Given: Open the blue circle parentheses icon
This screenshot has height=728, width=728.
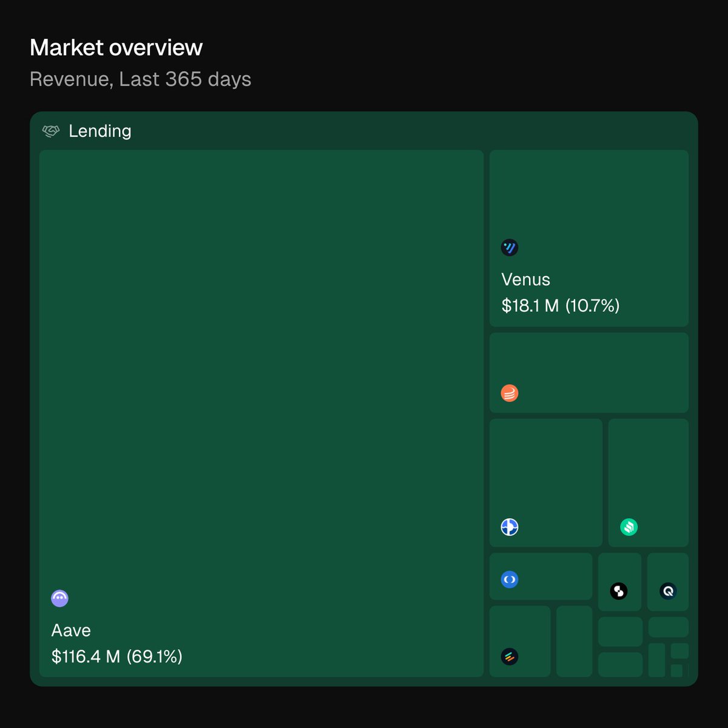Looking at the screenshot, I should pyautogui.click(x=510, y=579).
